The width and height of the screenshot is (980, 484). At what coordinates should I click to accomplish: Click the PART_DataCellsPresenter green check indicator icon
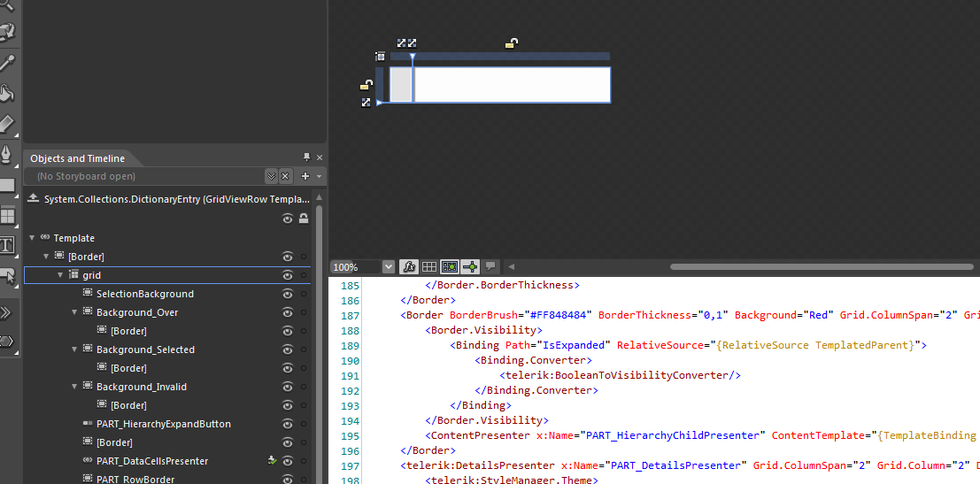272,461
